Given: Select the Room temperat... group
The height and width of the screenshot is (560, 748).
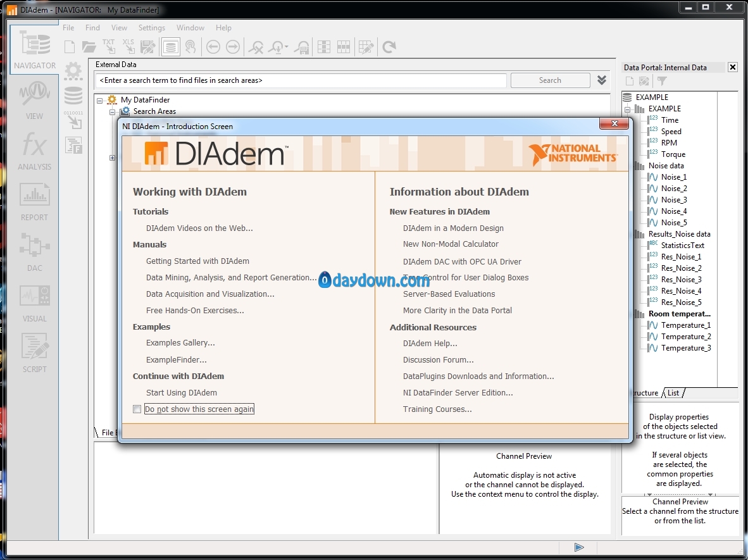Looking at the screenshot, I should (x=679, y=314).
